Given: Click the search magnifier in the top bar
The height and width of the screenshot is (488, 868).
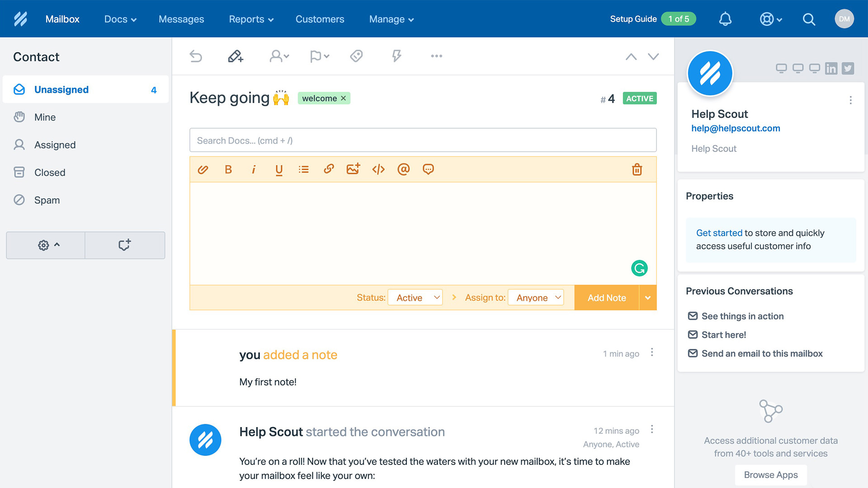Looking at the screenshot, I should (x=809, y=19).
